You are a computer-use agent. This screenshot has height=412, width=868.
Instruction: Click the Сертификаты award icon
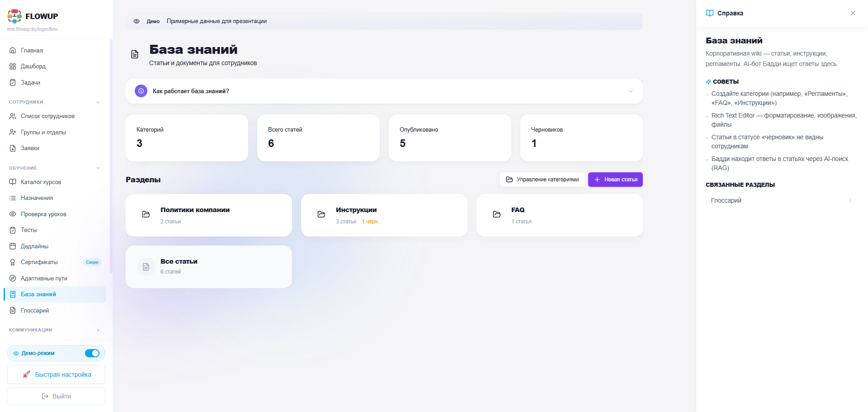click(x=13, y=262)
